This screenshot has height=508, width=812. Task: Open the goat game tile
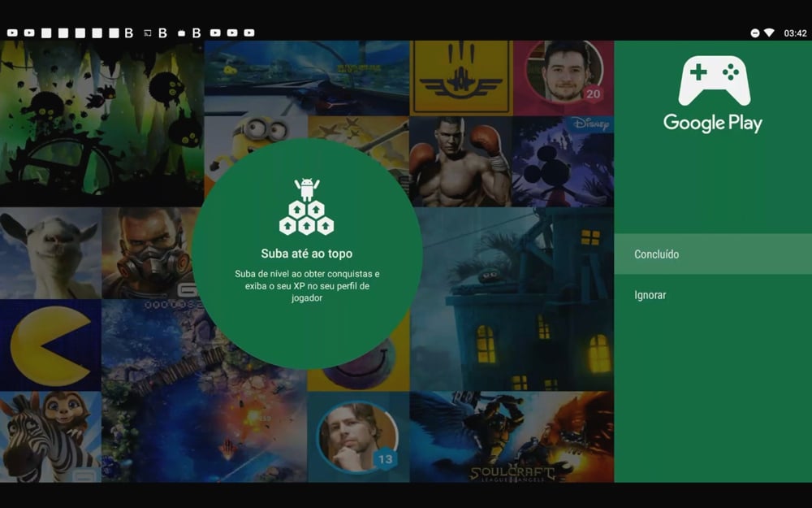(50, 253)
